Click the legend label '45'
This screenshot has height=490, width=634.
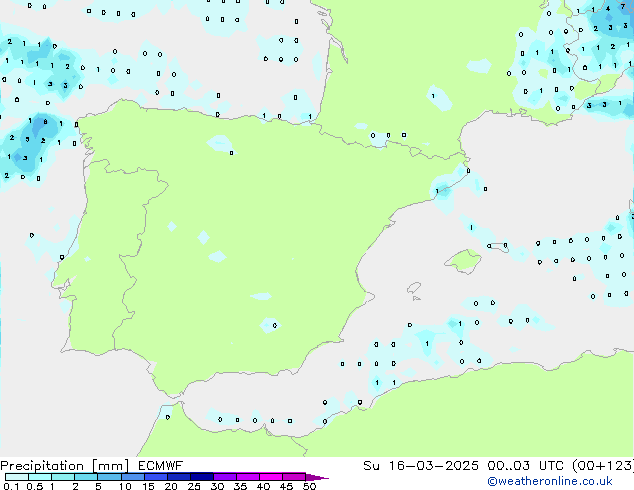286,486
